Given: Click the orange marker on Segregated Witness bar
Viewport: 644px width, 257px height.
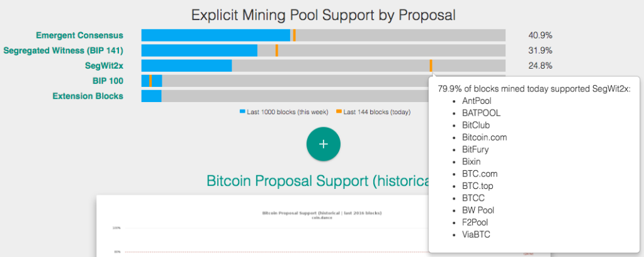Looking at the screenshot, I should 276,50.
